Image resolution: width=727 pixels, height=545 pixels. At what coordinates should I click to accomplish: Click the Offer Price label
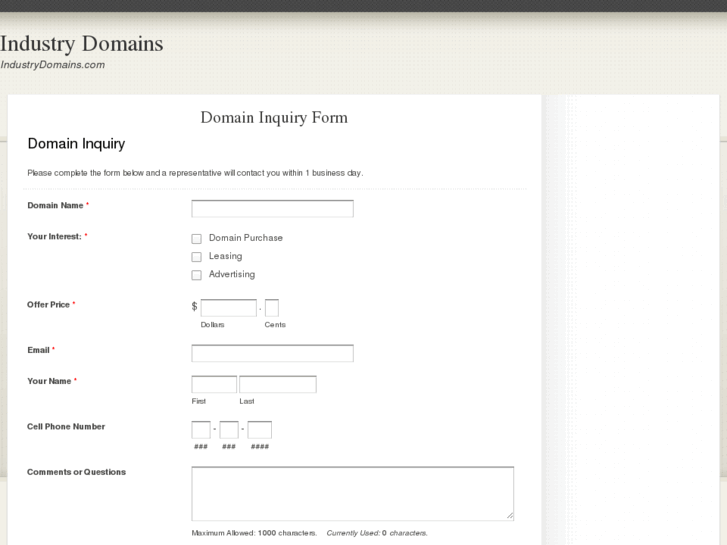tap(48, 305)
